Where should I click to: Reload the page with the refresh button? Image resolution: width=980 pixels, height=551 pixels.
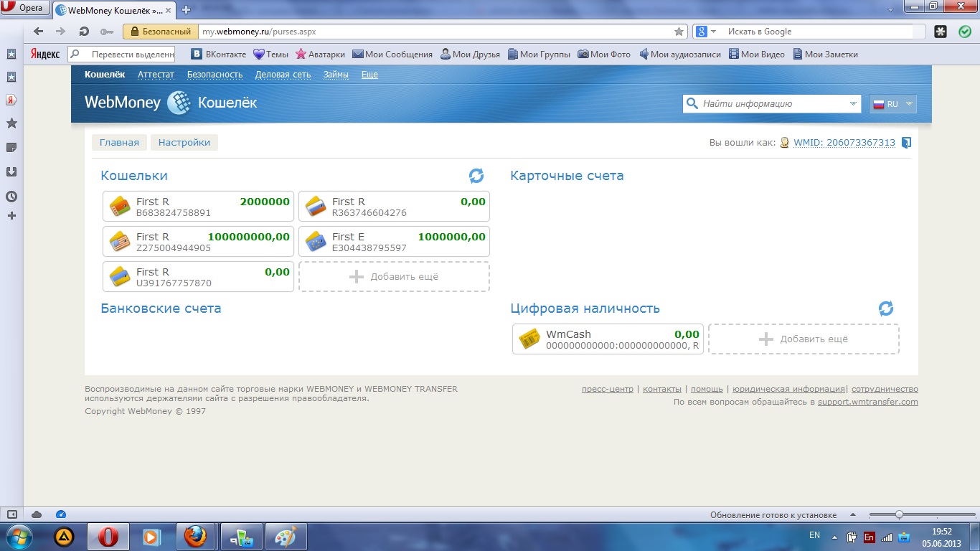coord(84,32)
